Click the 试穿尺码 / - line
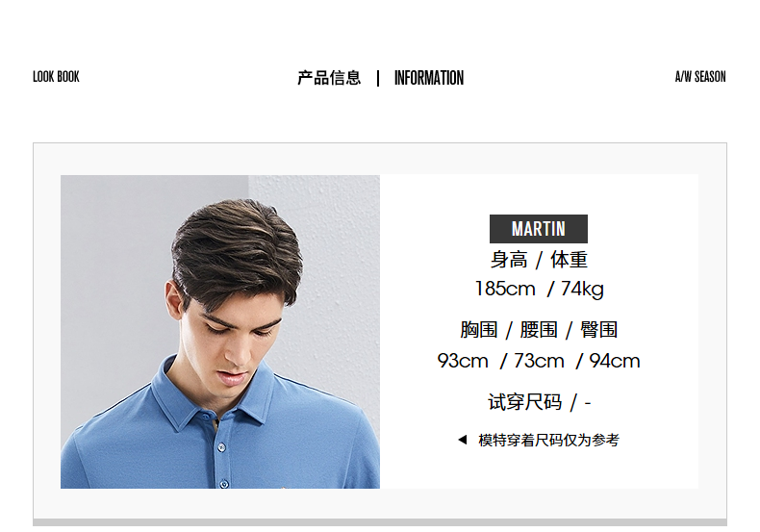The image size is (760, 532). coord(539,402)
